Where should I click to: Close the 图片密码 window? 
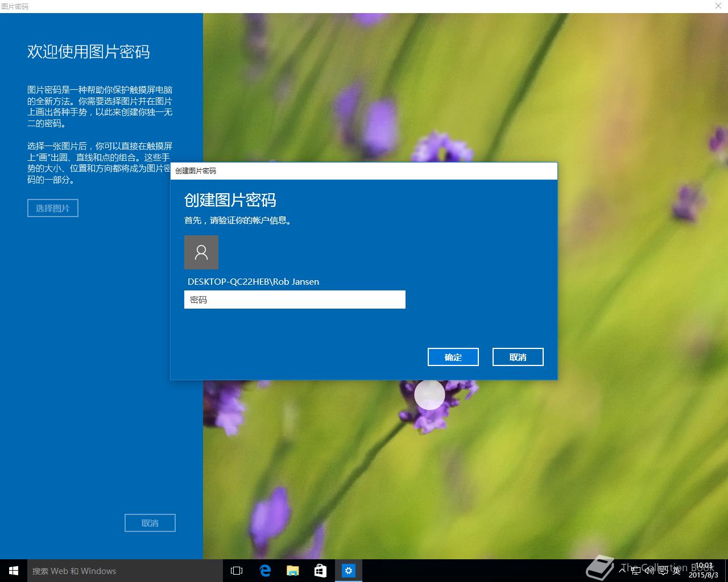click(718, 6)
